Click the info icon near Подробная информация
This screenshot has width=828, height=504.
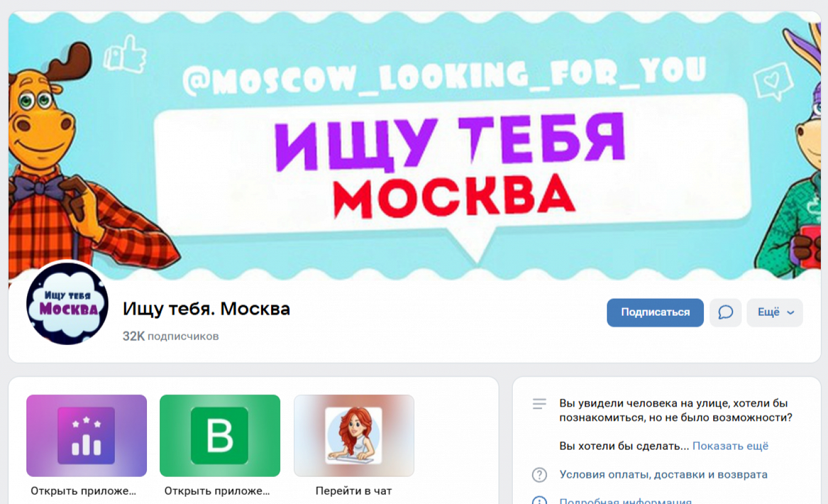click(539, 500)
